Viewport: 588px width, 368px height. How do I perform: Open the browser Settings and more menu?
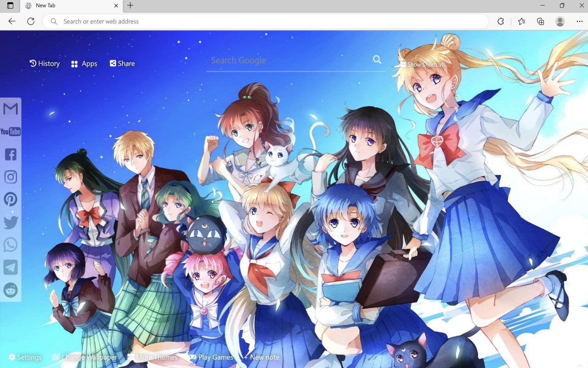click(579, 21)
